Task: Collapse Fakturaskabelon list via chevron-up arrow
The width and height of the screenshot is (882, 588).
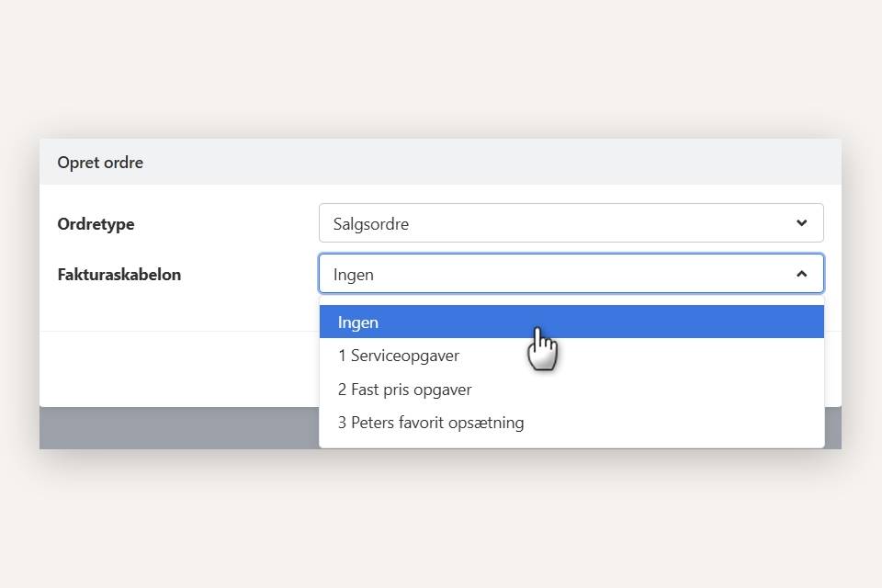Action: (801, 274)
